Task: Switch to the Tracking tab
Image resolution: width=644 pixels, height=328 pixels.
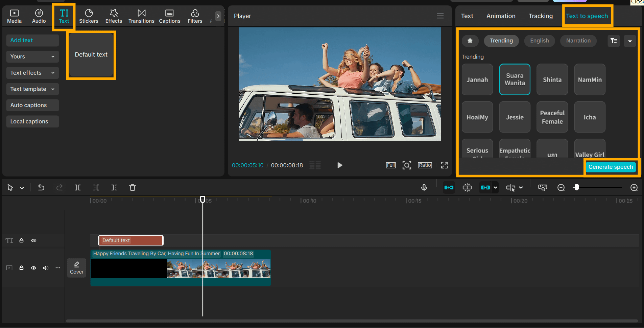Action: pos(541,16)
